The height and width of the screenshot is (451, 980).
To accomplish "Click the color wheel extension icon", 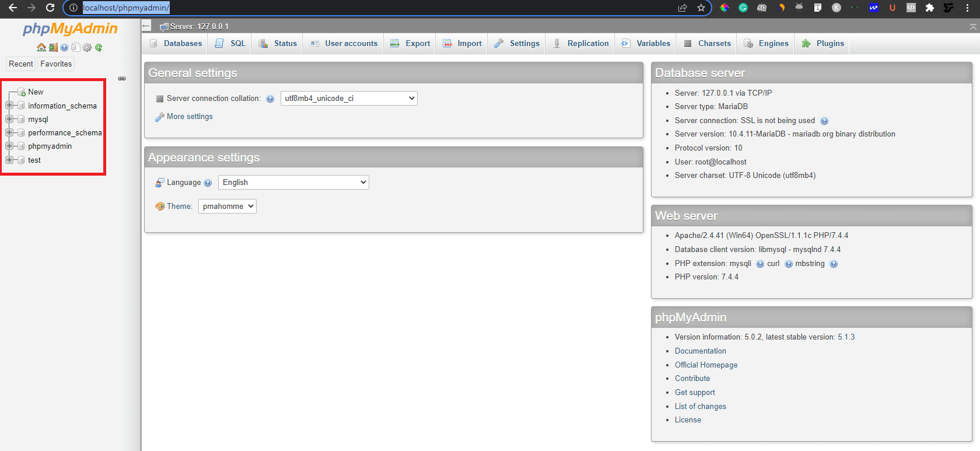I will 724,8.
